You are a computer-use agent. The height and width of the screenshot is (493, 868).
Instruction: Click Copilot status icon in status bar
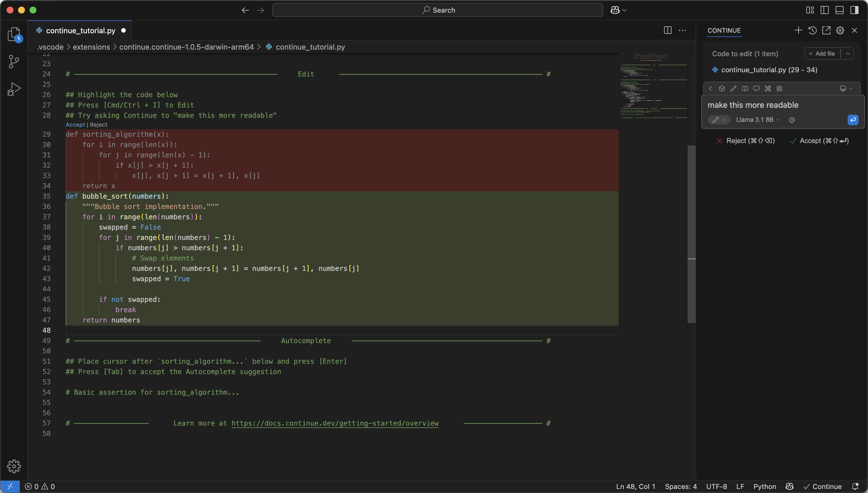[x=789, y=486]
